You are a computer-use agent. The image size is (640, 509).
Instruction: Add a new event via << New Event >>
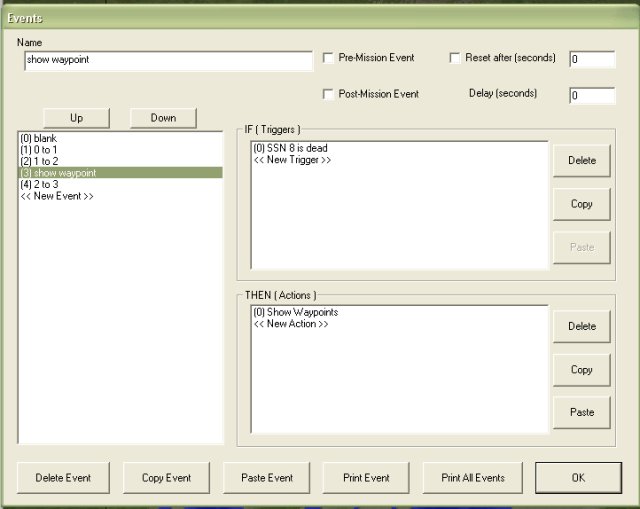57,196
